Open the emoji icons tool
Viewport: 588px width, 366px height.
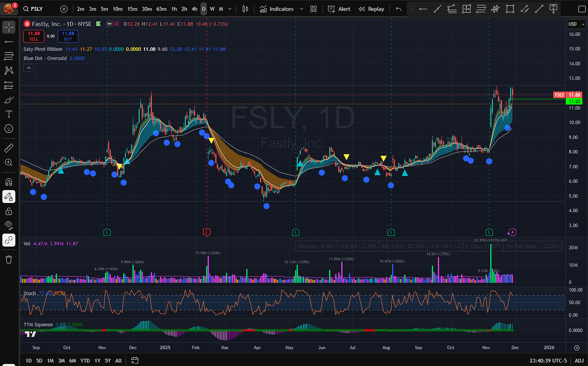(x=9, y=129)
